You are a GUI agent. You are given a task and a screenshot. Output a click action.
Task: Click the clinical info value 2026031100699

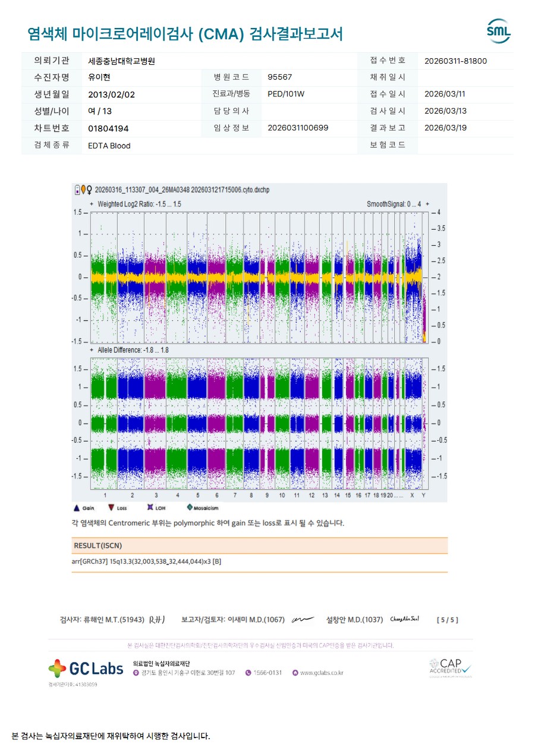tap(298, 128)
